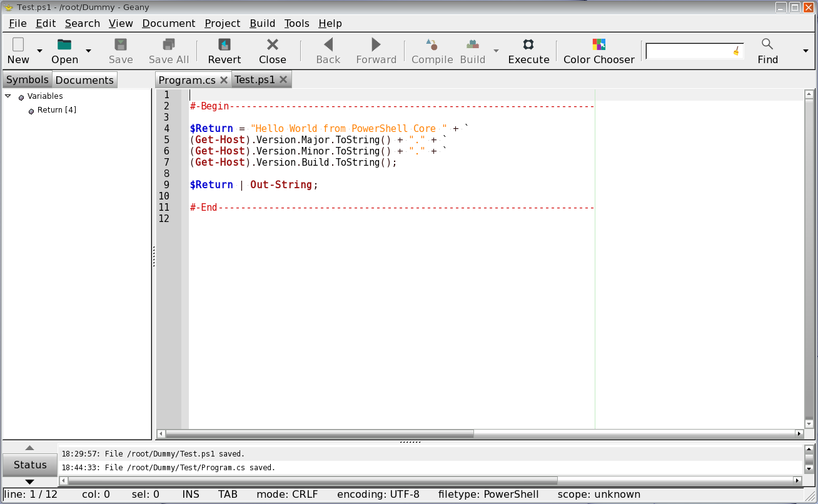Viewport: 818px width, 504px height.
Task: Collapse the Variables tree node
Action: click(8, 96)
